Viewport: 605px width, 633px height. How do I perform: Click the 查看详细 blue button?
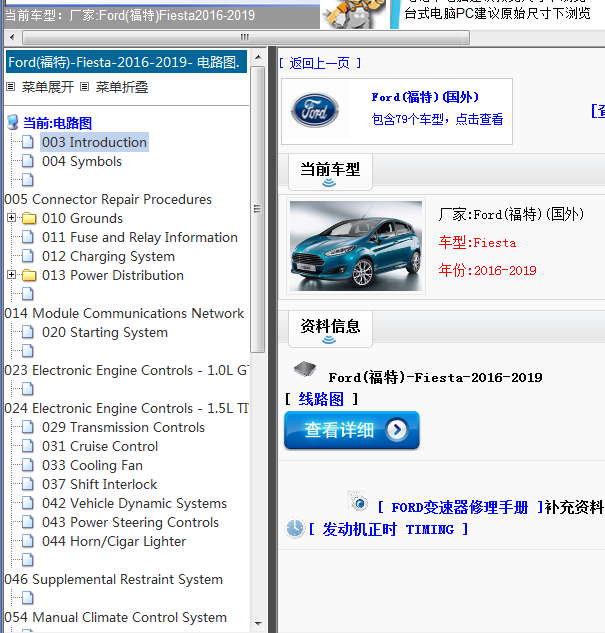(x=352, y=430)
